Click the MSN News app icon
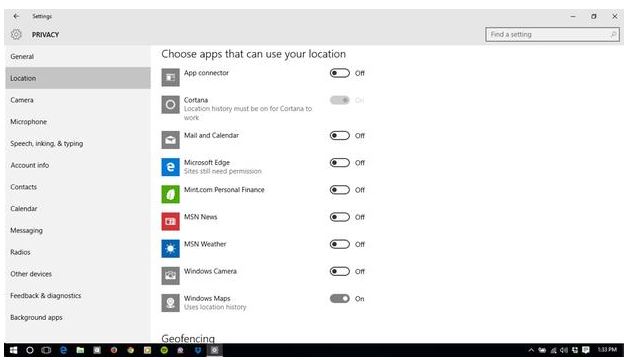Image resolution: width=630 pixels, height=360 pixels. [x=170, y=221]
